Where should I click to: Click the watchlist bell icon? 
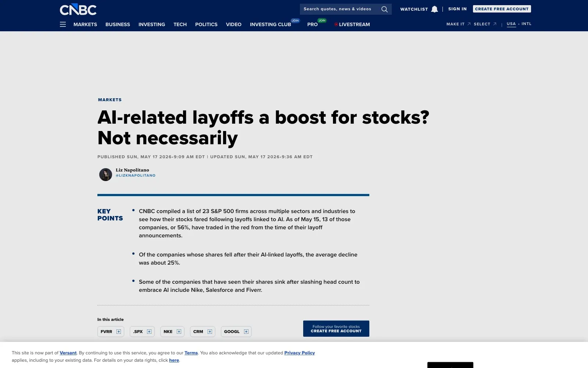tap(434, 9)
